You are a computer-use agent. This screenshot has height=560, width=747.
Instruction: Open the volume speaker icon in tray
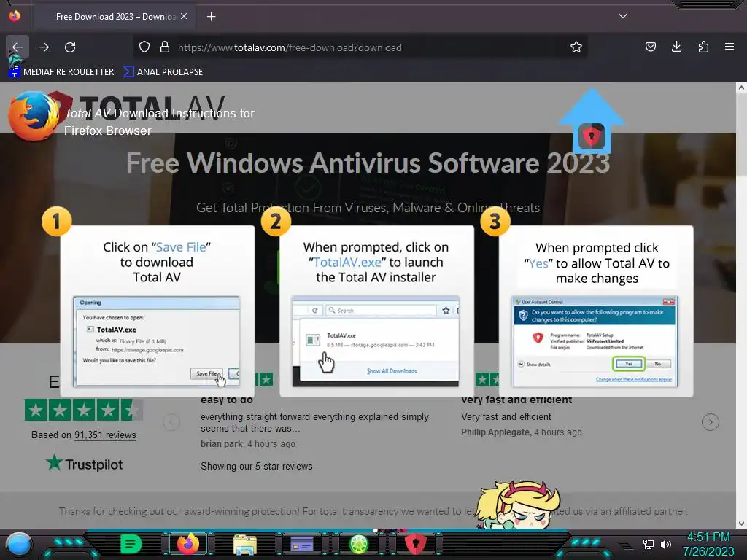tap(665, 544)
